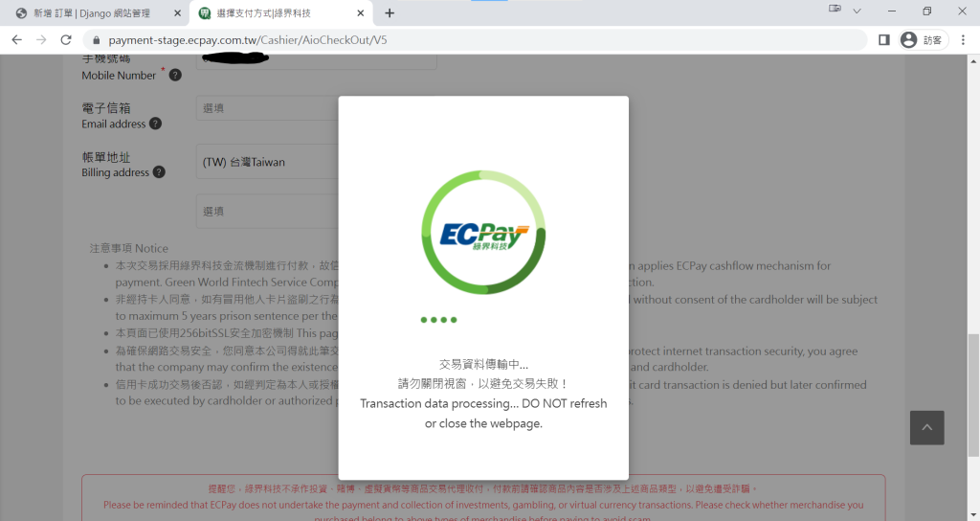Open the Chrome three-dot menu

(963, 40)
